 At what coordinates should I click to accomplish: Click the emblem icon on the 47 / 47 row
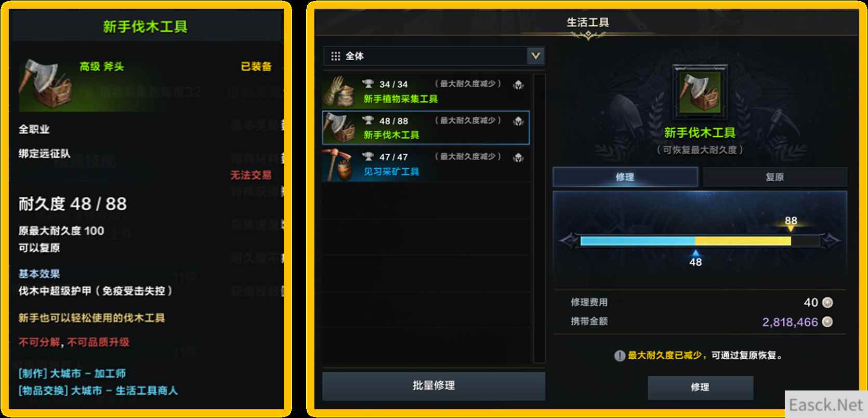(518, 158)
